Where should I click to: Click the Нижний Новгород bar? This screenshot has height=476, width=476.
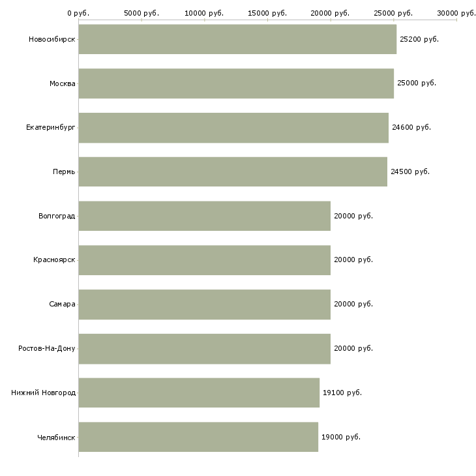click(199, 393)
